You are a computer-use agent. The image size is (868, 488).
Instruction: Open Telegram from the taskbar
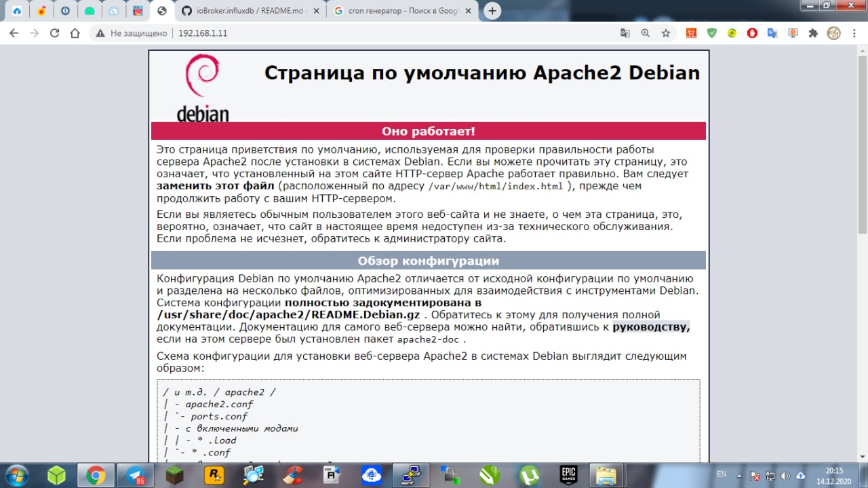click(x=135, y=475)
